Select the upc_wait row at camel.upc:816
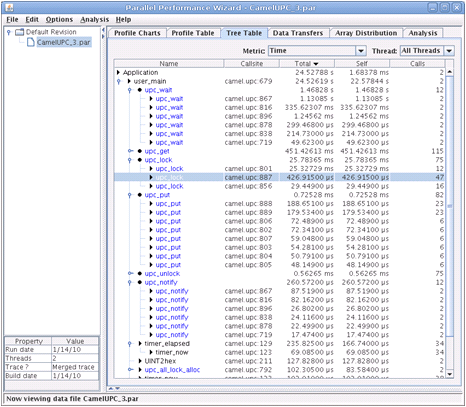The width and height of the screenshot is (466, 407). point(279,107)
